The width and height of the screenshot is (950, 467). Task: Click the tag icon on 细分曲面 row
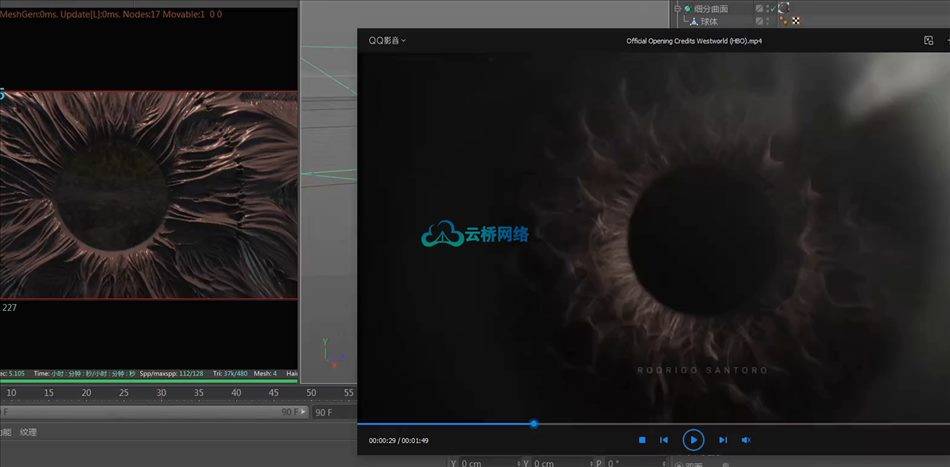pyautogui.click(x=784, y=8)
